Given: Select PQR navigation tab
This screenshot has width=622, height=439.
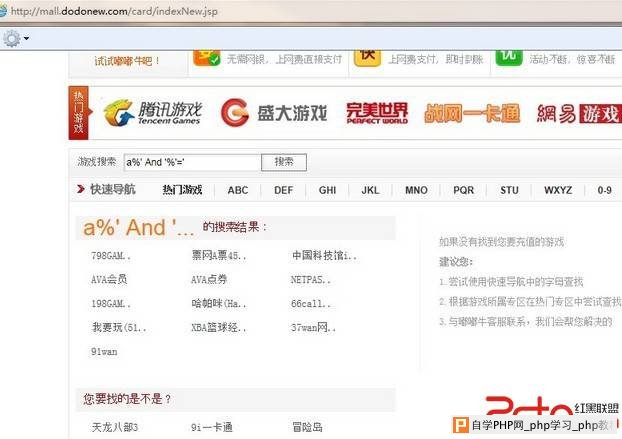Looking at the screenshot, I should [463, 190].
